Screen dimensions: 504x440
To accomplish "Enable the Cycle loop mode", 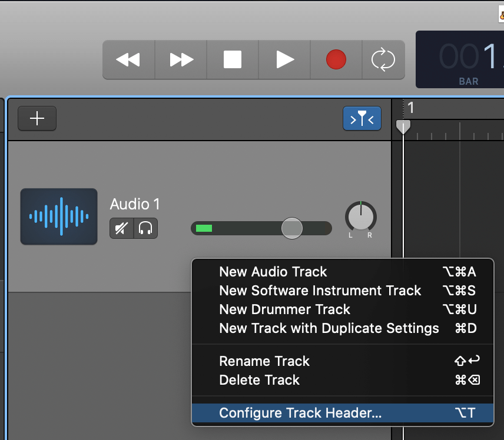I will coord(383,59).
